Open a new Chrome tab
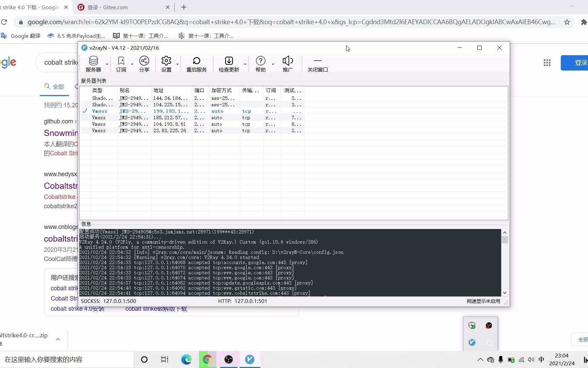The image size is (588, 368). tap(184, 7)
